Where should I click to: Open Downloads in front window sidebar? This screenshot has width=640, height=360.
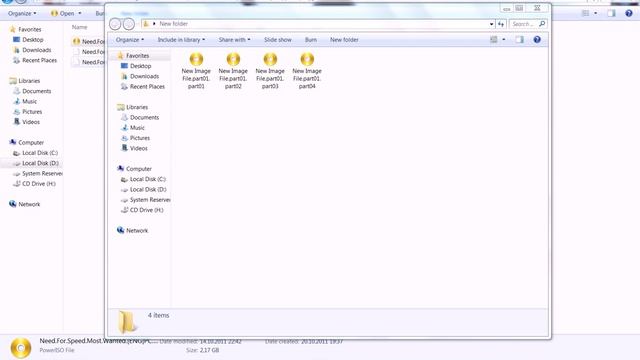(x=140, y=76)
